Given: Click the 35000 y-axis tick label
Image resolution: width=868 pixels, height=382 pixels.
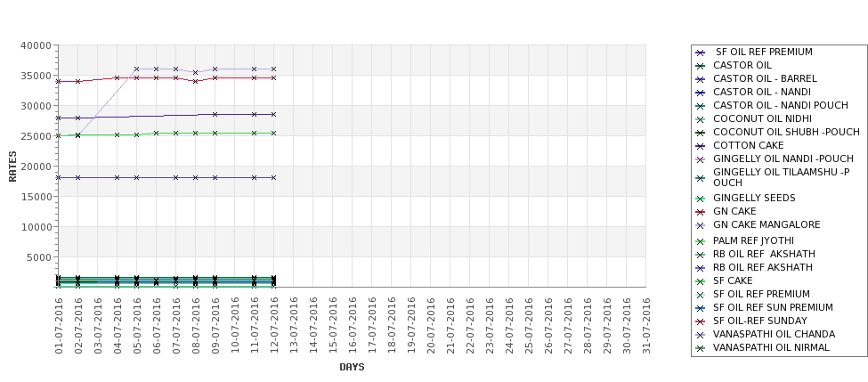Looking at the screenshot, I should [36, 76].
